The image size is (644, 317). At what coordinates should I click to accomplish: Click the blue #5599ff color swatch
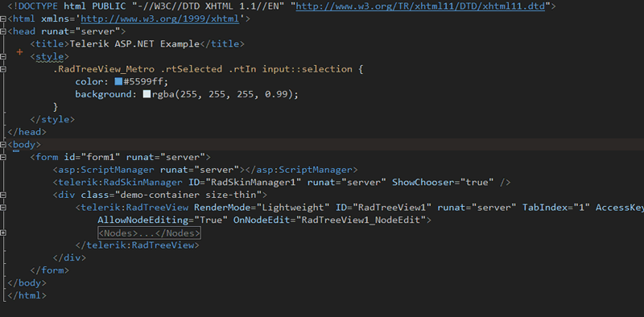(118, 81)
